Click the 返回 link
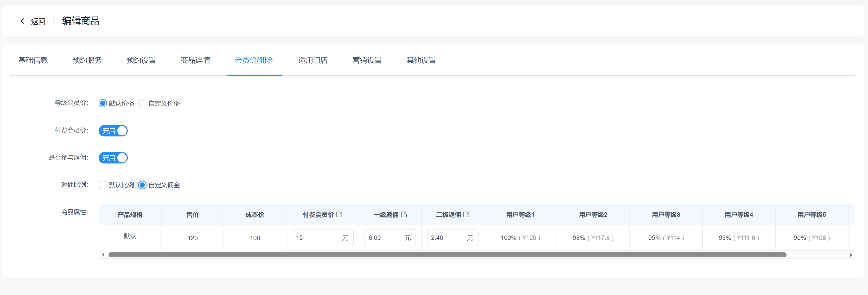This screenshot has width=868, height=295. 38,22
